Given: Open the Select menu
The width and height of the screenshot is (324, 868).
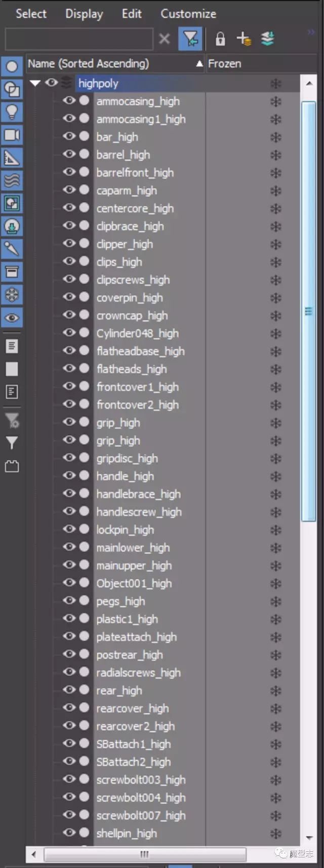Looking at the screenshot, I should point(31,14).
